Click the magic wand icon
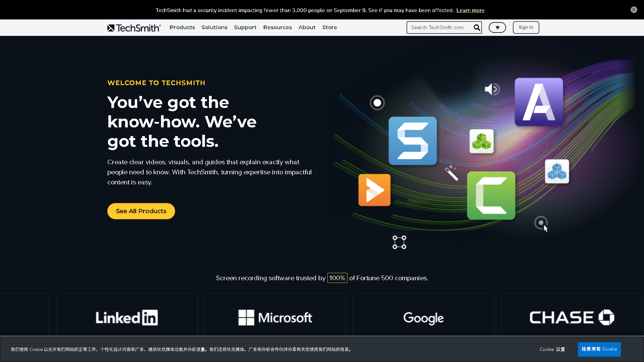644x362 pixels. [451, 173]
